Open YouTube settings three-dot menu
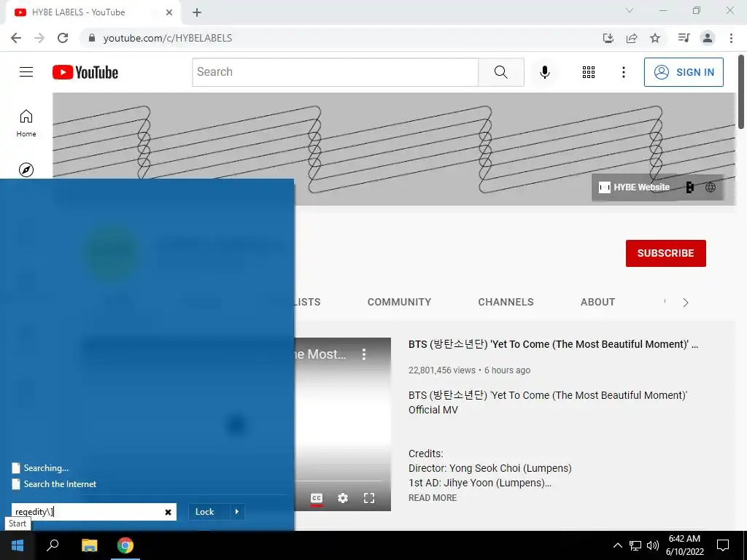 [x=623, y=72]
